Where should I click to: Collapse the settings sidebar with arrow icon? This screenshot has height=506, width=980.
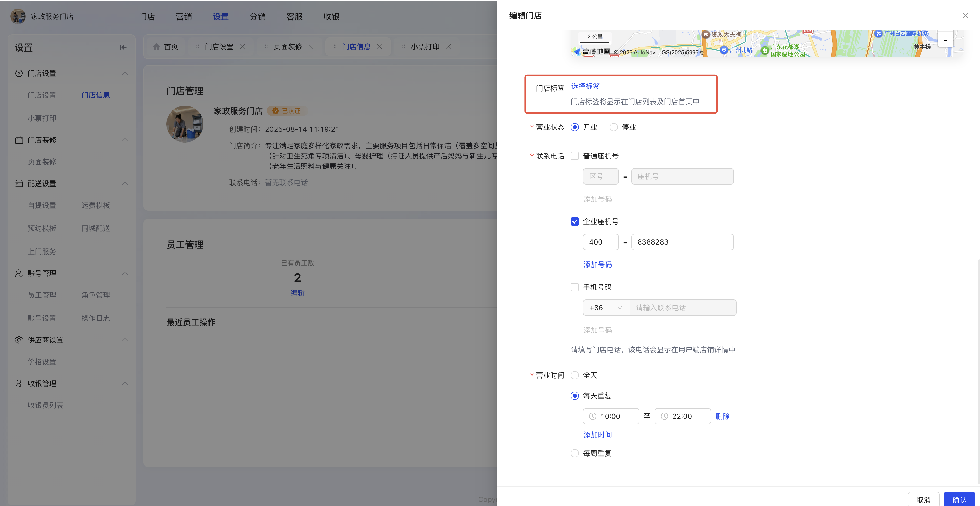click(122, 48)
